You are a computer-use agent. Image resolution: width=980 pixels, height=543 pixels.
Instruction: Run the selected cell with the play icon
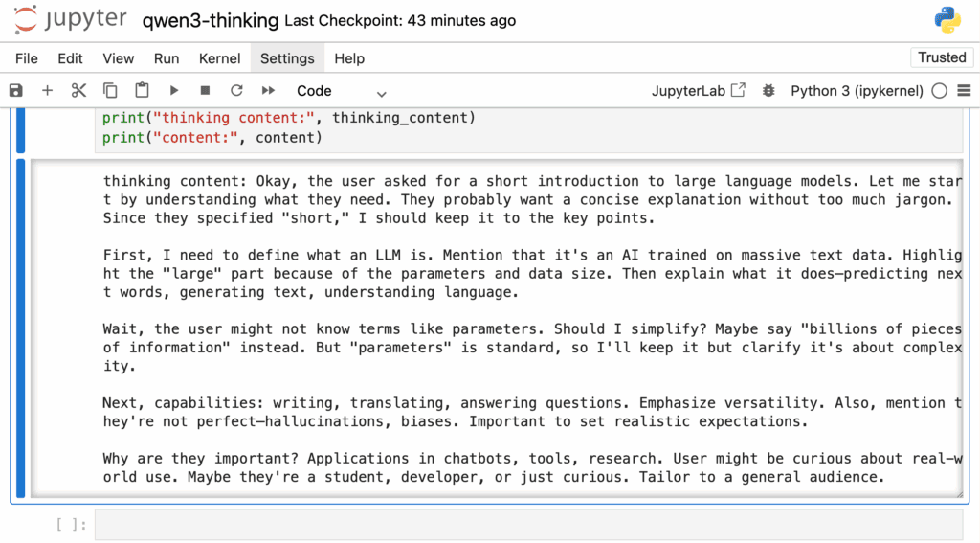click(x=174, y=91)
